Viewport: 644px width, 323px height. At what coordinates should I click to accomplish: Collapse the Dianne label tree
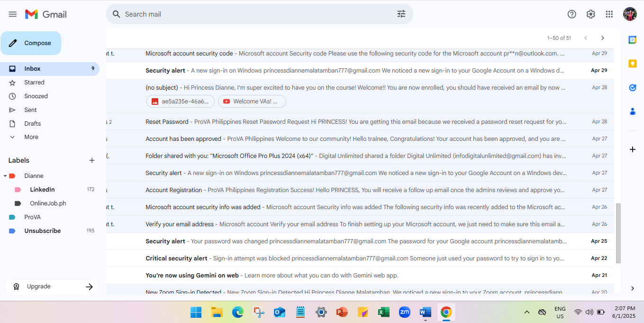click(x=5, y=176)
